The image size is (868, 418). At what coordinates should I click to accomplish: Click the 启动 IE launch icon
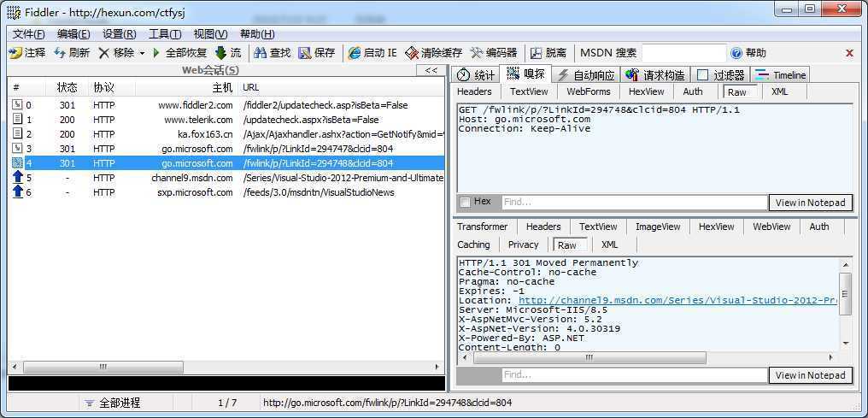click(x=355, y=53)
